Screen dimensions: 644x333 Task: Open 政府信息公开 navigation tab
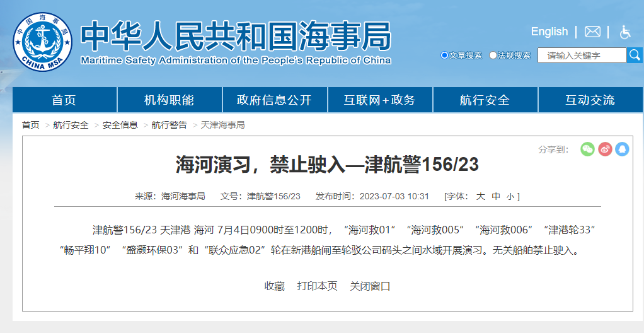click(275, 100)
